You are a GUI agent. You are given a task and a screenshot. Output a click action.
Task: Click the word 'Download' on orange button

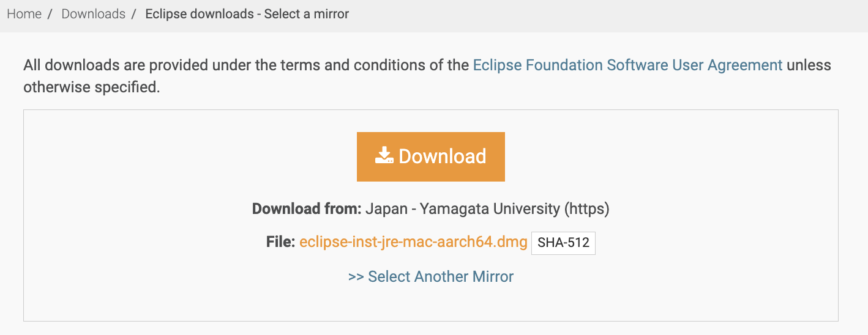(443, 156)
